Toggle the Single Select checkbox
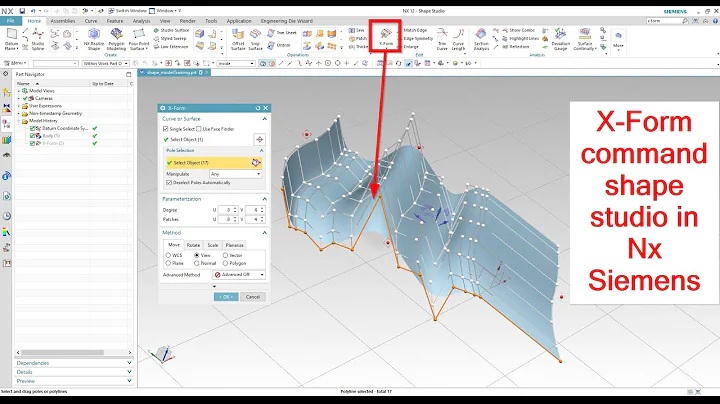 coord(166,129)
